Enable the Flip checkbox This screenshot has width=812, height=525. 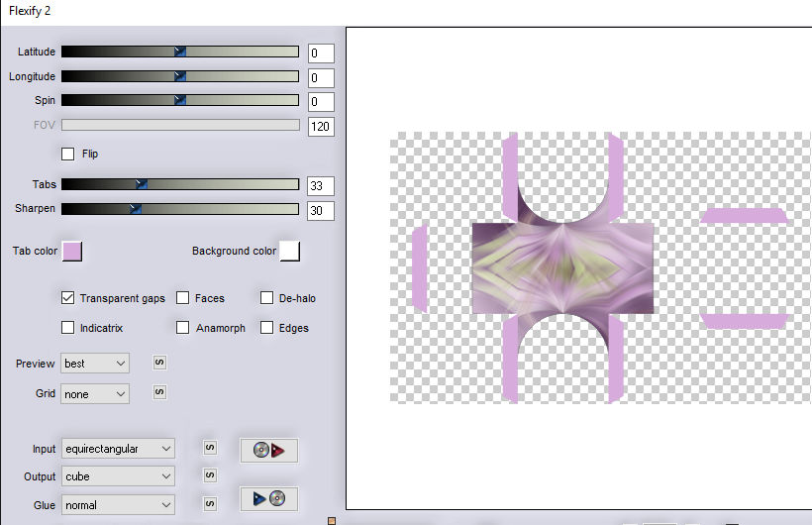coord(68,154)
